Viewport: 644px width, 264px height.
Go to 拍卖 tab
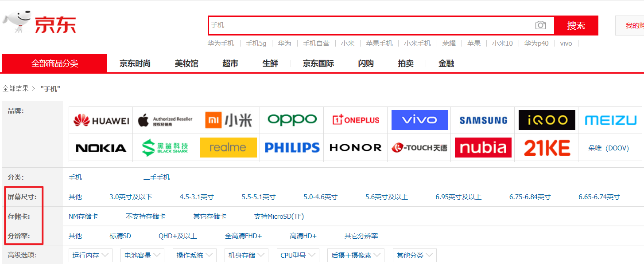coord(406,63)
